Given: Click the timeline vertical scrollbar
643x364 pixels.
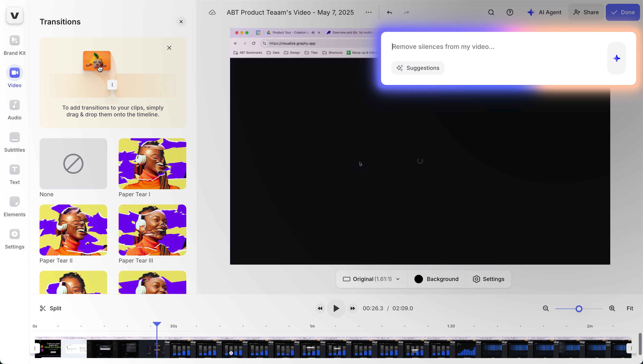Looking at the screenshot, I should click(640, 344).
